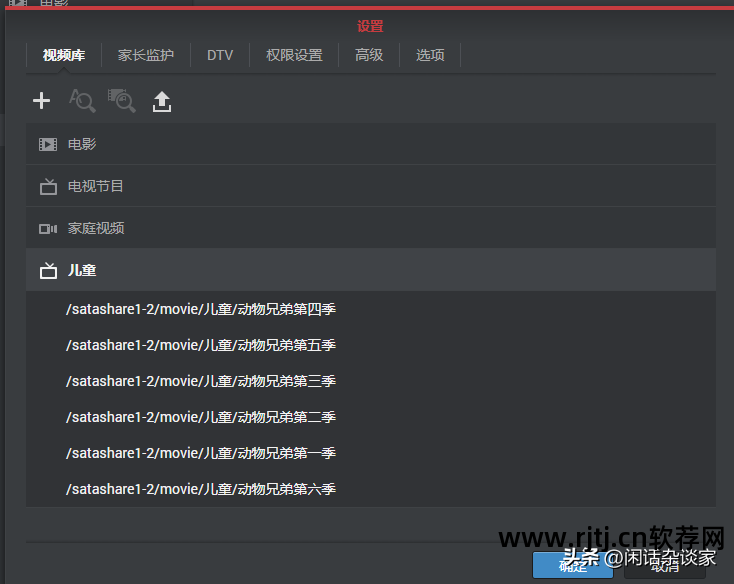Collapse the 儿童 library row
Screen dimensions: 734x584
click(x=371, y=270)
